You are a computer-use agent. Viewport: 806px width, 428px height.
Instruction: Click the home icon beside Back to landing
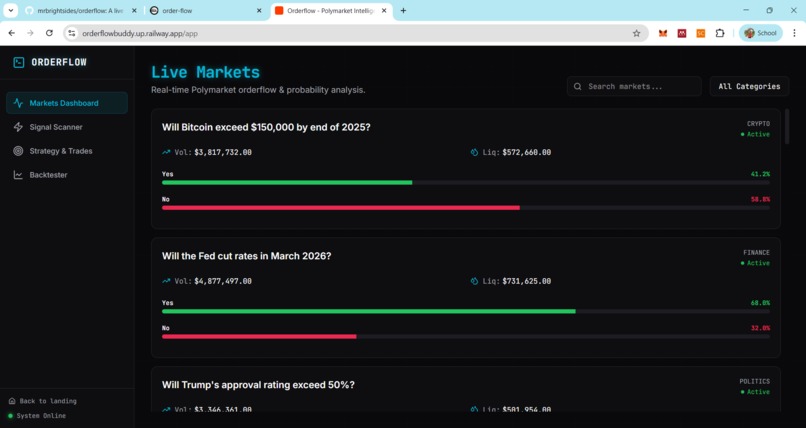12,401
